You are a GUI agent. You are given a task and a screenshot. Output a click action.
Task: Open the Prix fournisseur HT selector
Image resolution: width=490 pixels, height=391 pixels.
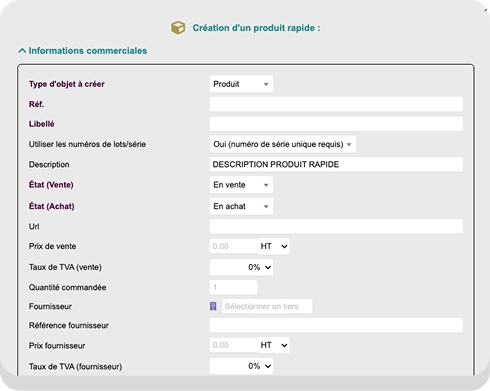(273, 345)
